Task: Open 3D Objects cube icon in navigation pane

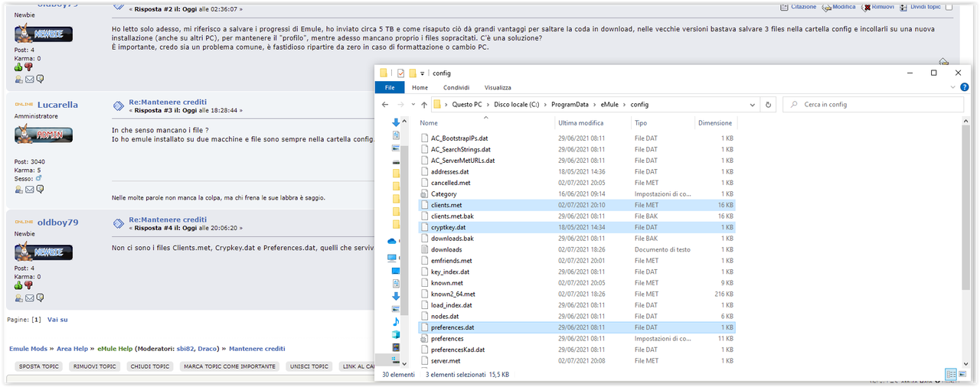Action: [x=396, y=334]
